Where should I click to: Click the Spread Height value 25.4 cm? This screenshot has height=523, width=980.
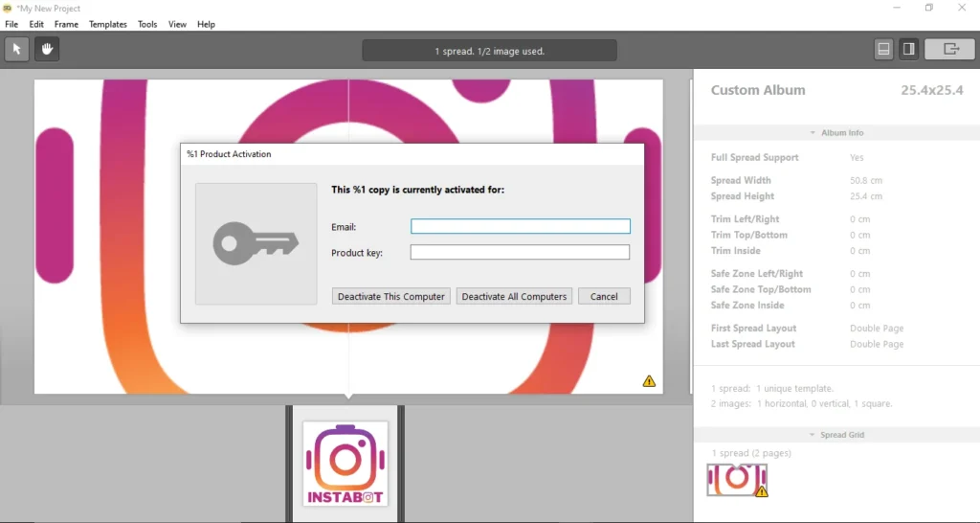[x=865, y=195]
